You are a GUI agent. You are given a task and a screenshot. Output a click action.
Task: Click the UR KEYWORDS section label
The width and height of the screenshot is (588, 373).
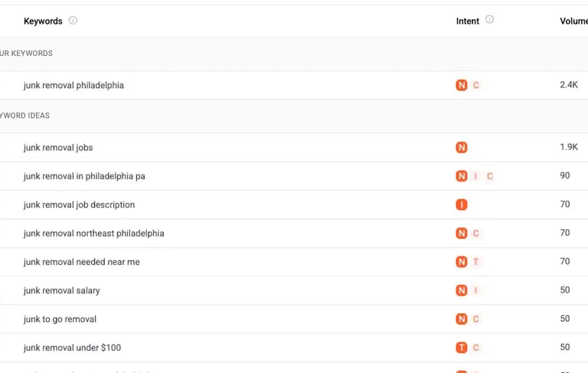[x=26, y=54]
